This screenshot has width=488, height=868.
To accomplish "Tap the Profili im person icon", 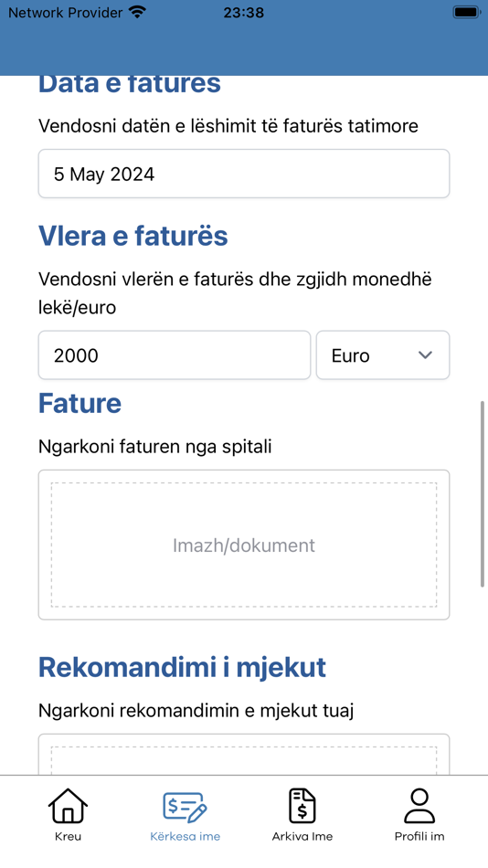I will pos(419,806).
